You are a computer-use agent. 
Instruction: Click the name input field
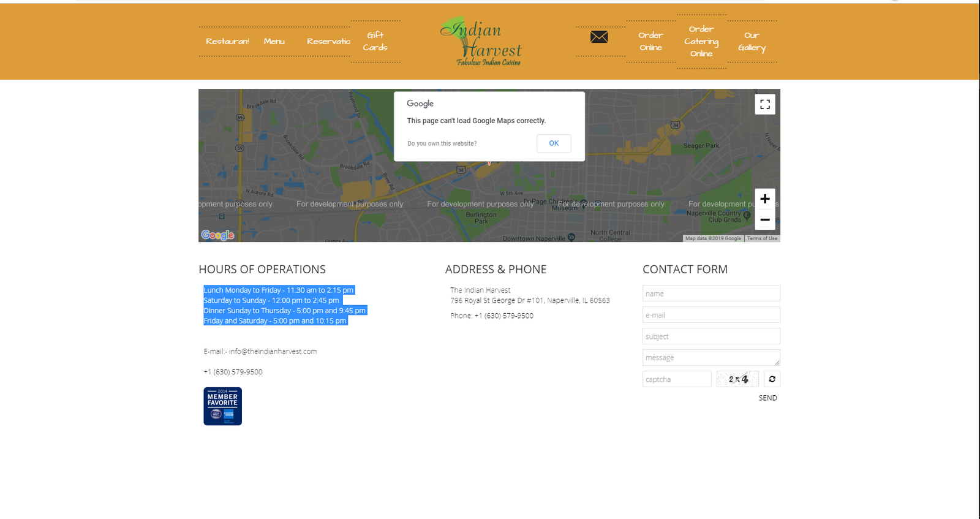(710, 294)
